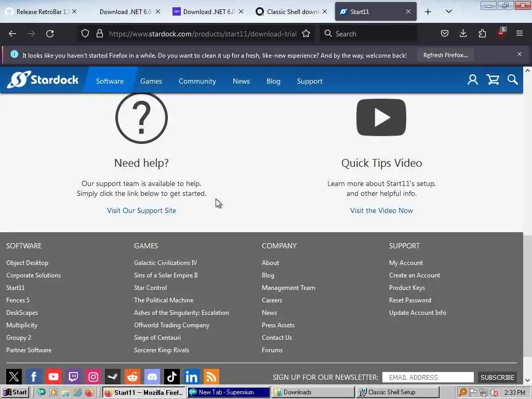Click the Visit Our Support Site link

[141, 210]
